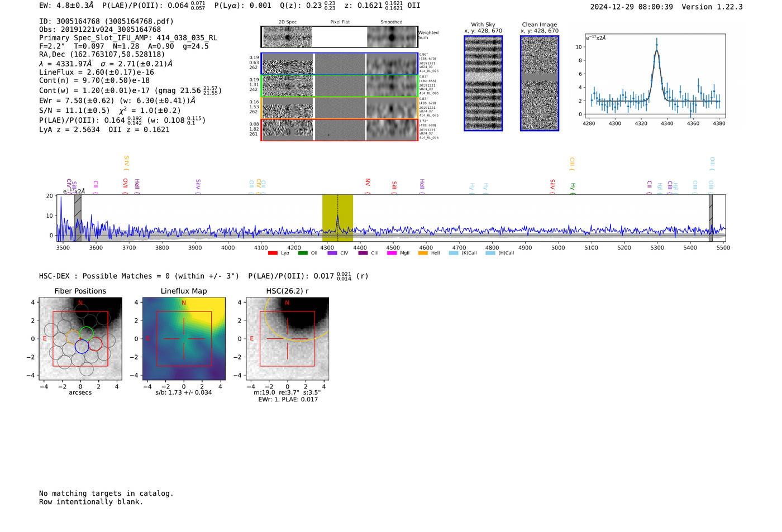Select the blue-framed fiber spectrum row
Screen dimensions: 782x532
[x=340, y=64]
